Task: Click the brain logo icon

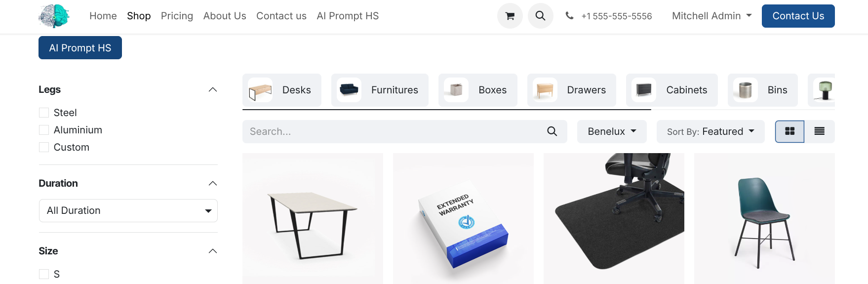Action: pos(54,16)
